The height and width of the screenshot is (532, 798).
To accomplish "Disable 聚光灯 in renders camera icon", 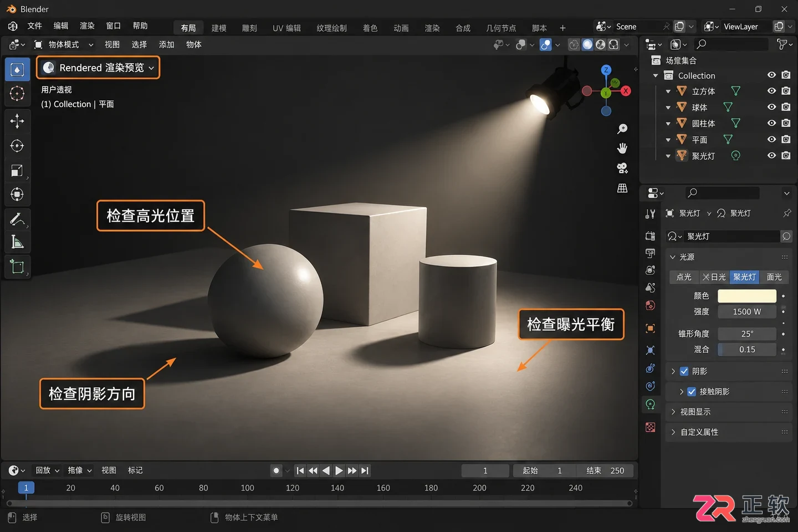I will tap(786, 156).
